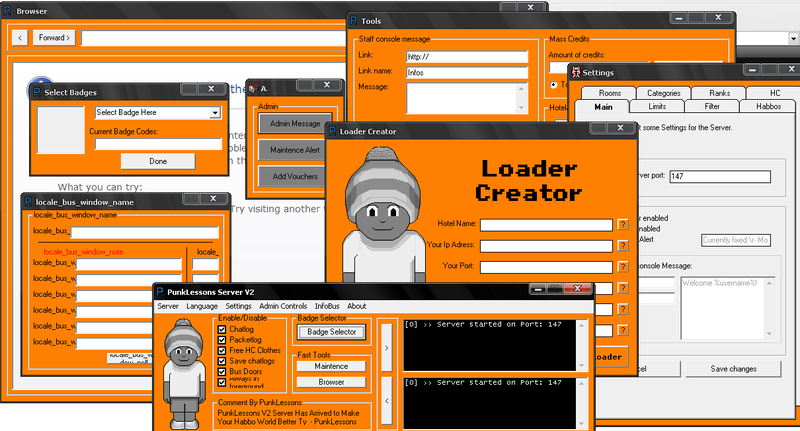The image size is (800, 431).
Task: Click the right arrow button beside the upper console
Action: pos(387,346)
